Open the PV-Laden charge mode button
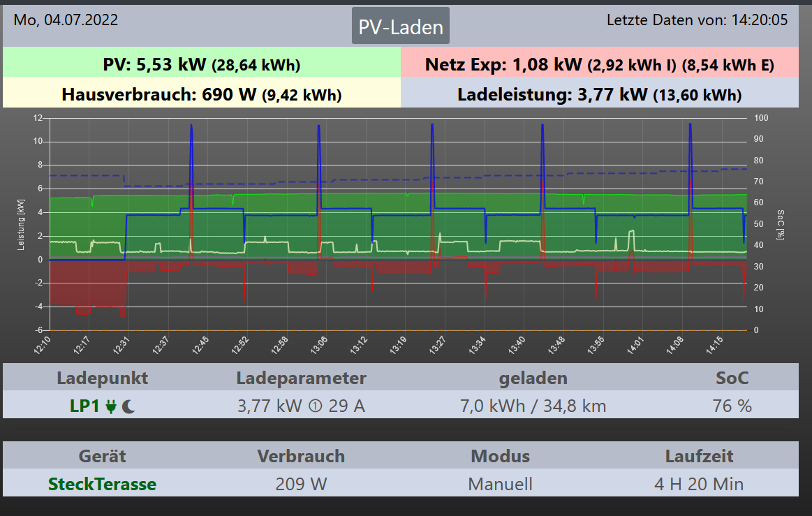This screenshot has height=516, width=812. tap(401, 26)
